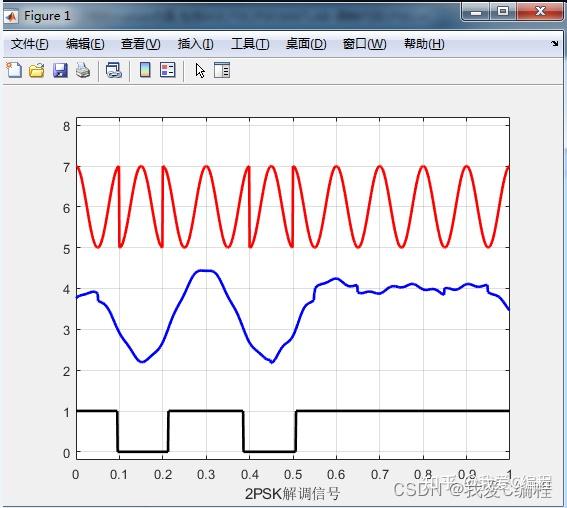Open the 查看(V) menu

click(x=141, y=44)
